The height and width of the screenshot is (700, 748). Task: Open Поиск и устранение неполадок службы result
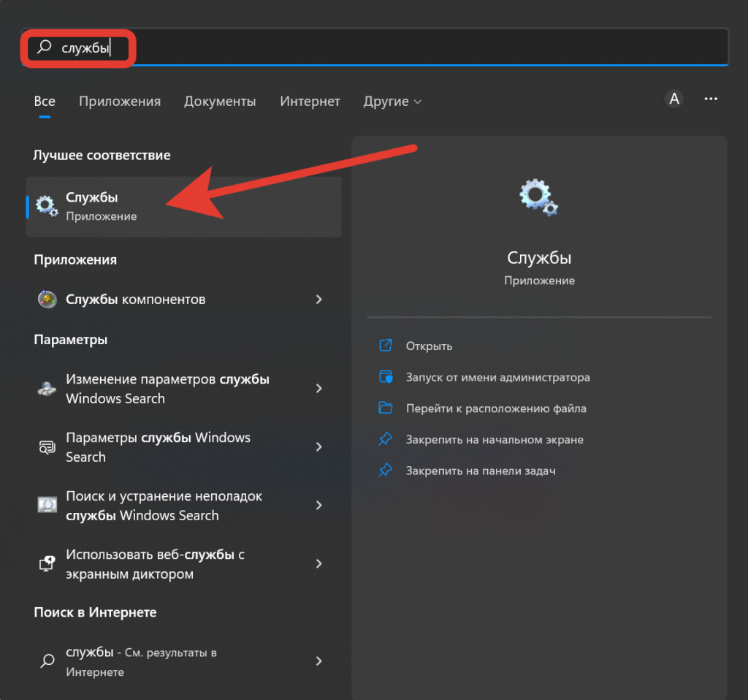(x=183, y=506)
